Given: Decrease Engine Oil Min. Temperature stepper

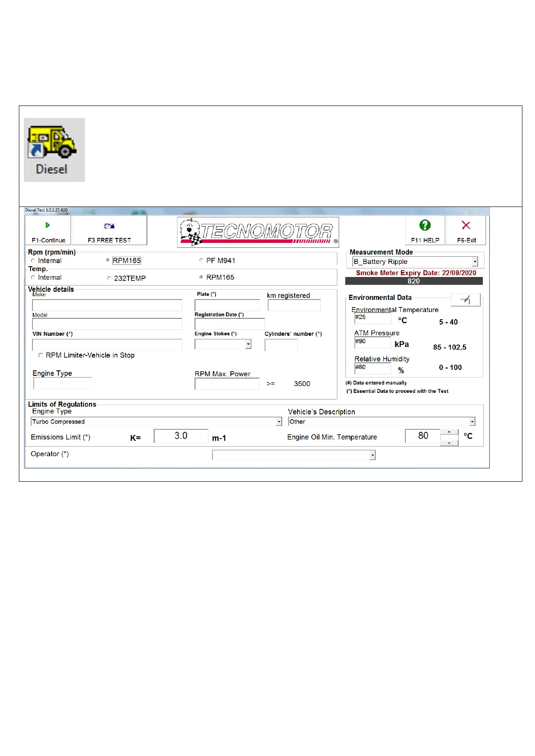Looking at the screenshot, I should click(x=449, y=443).
